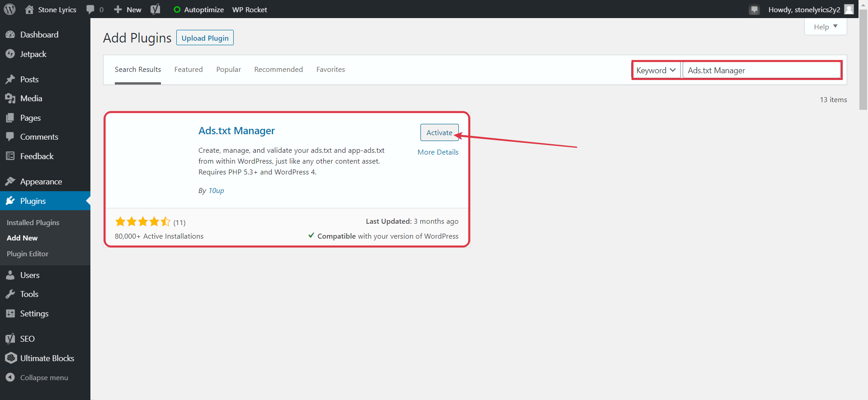Click the Appearance paintbrush icon

[x=10, y=182]
